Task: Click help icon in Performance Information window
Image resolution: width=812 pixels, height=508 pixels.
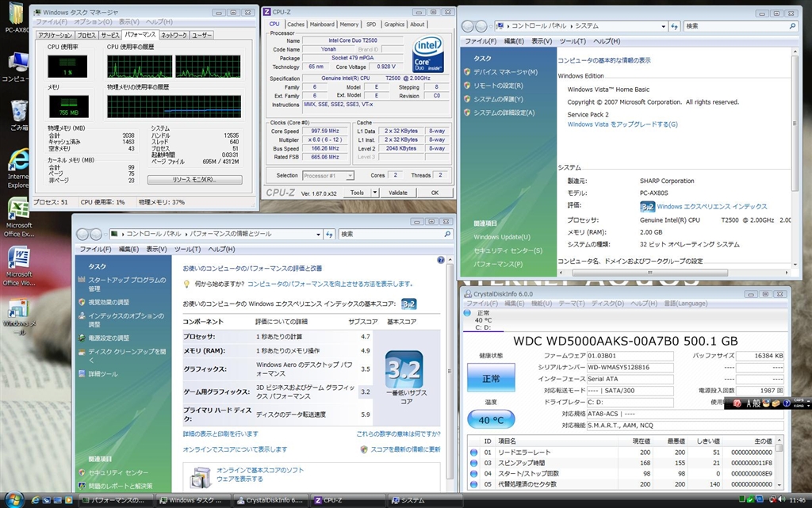Action: coord(441,260)
